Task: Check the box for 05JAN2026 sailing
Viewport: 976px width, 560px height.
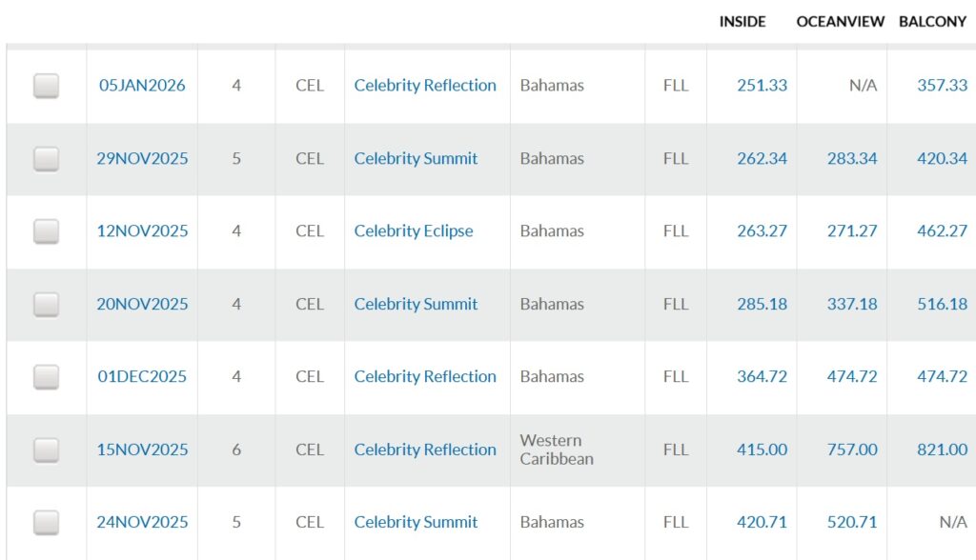Action: 46,86
